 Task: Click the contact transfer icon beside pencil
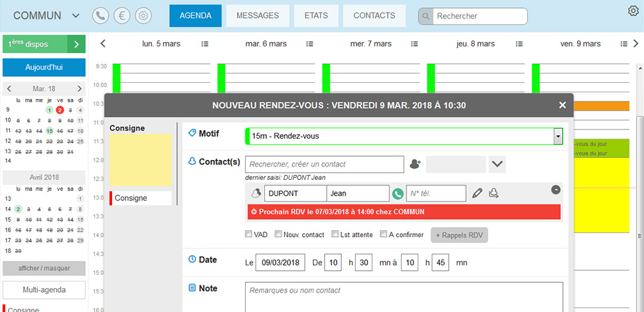click(494, 193)
